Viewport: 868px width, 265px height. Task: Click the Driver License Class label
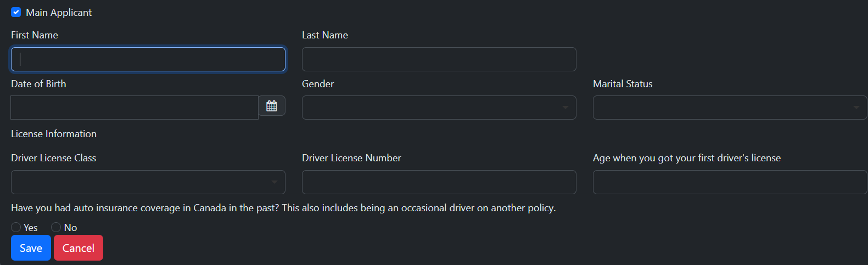54,158
